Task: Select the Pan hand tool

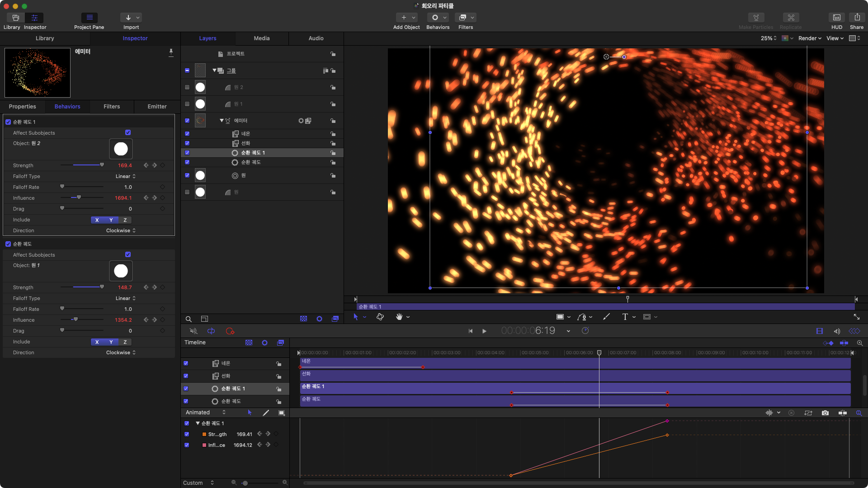Action: pos(399,317)
